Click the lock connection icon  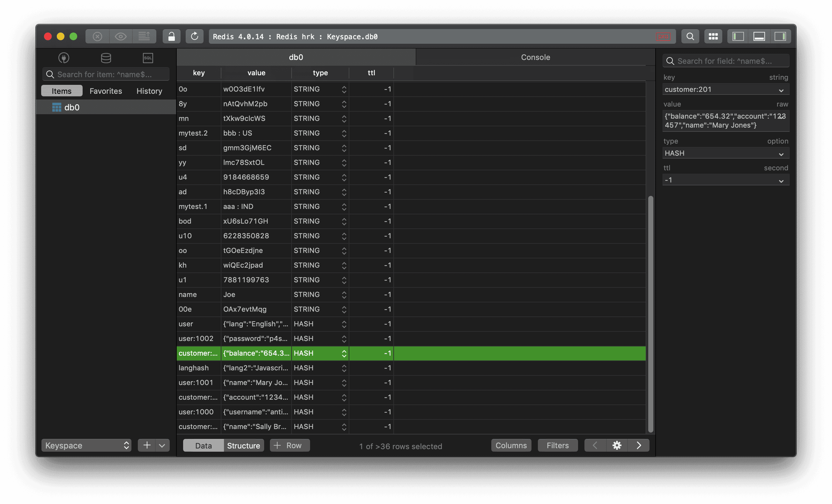(172, 36)
